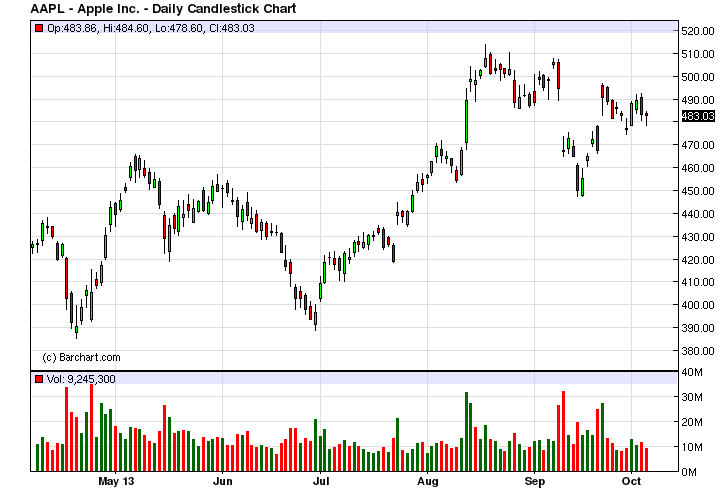The height and width of the screenshot is (488, 727).
Task: Click the 30M volume axis label
Action: (692, 397)
